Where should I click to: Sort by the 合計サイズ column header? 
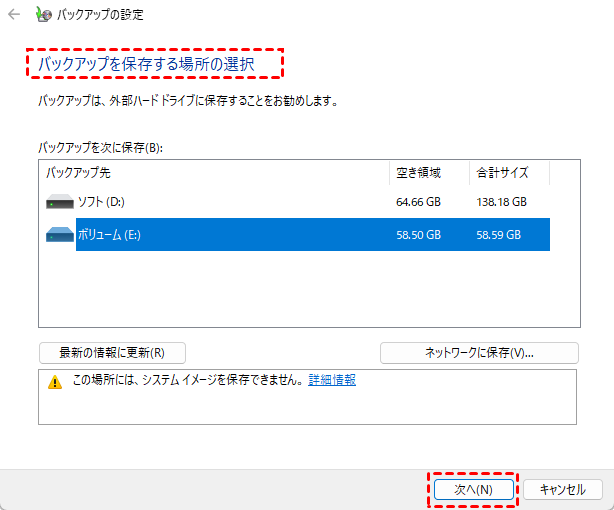[x=509, y=172]
